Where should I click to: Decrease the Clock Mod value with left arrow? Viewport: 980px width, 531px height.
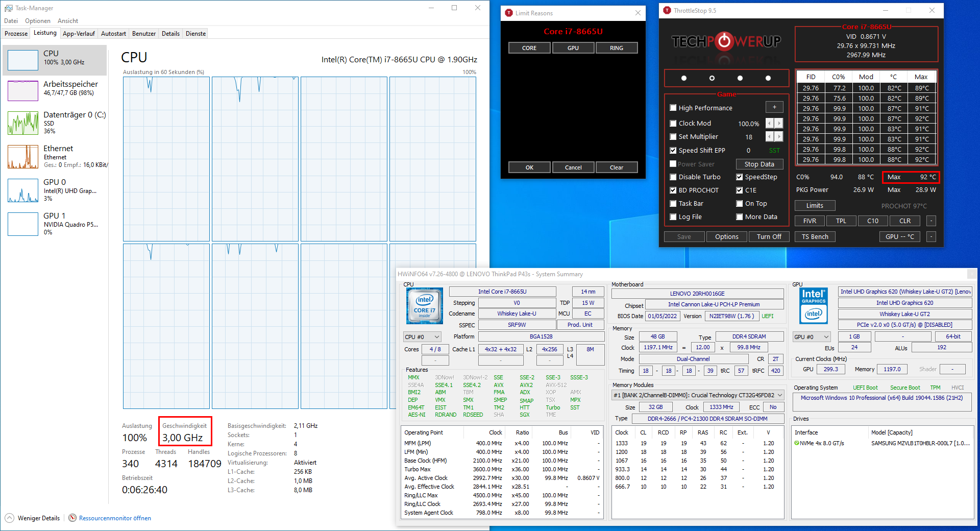[770, 123]
